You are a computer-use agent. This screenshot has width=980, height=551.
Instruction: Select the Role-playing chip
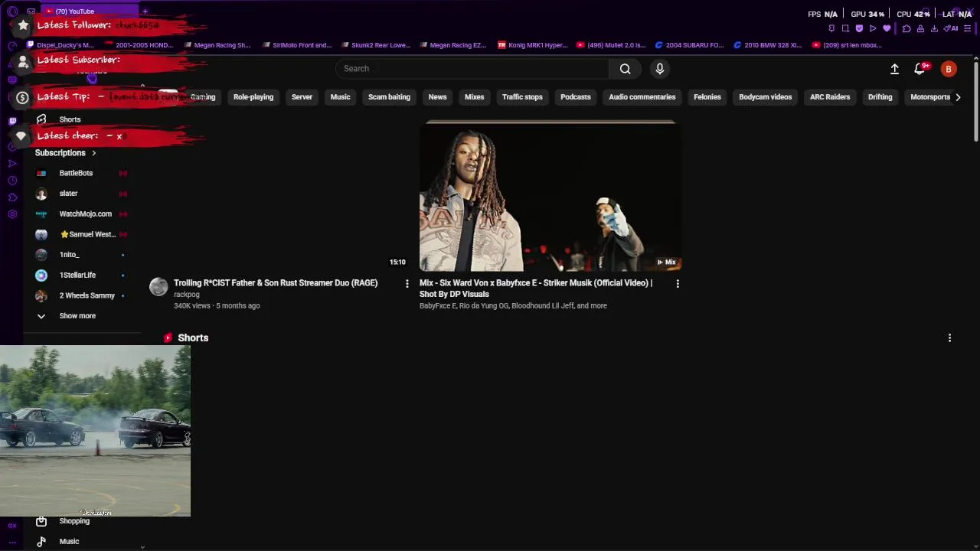[253, 97]
